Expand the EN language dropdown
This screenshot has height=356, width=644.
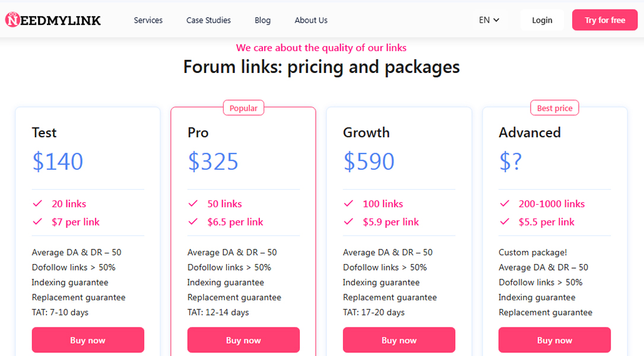click(x=489, y=20)
